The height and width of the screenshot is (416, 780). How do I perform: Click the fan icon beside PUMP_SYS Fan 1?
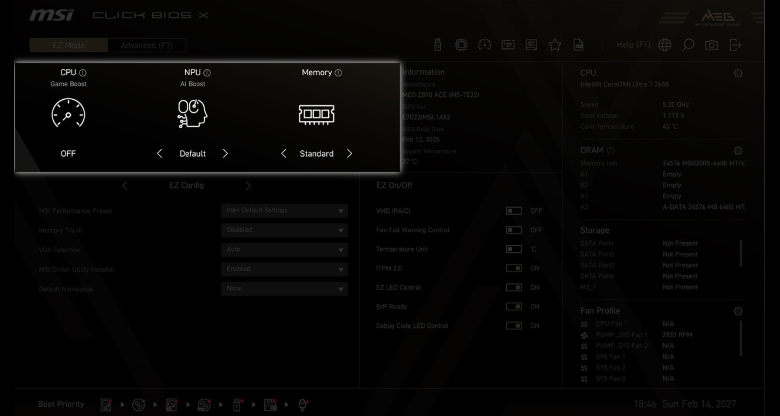[584, 335]
